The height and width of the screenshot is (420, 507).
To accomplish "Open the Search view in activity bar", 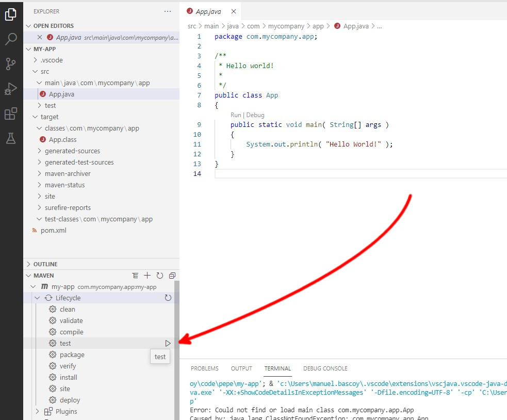I will pos(11,39).
